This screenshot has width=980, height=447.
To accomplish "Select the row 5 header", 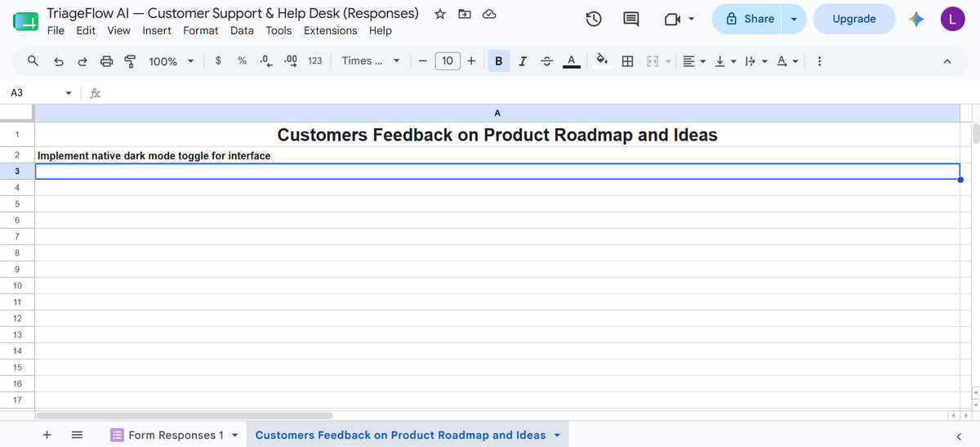I will pyautogui.click(x=17, y=204).
